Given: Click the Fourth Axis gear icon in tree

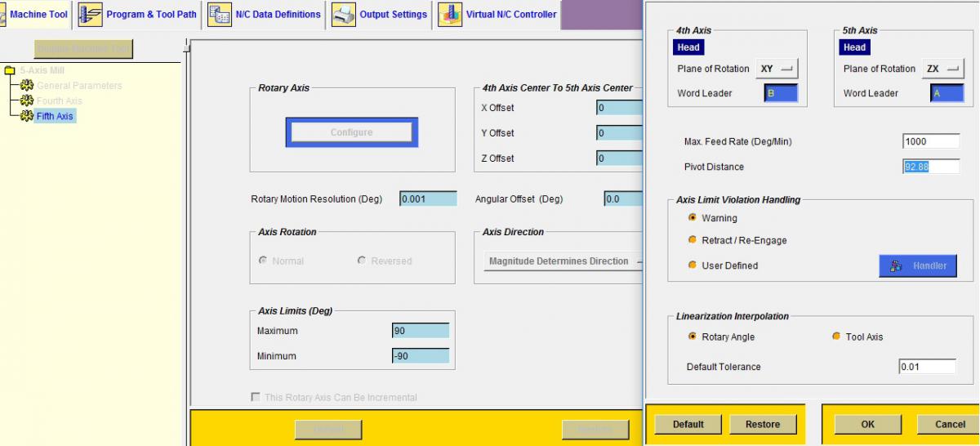Looking at the screenshot, I should click(27, 100).
